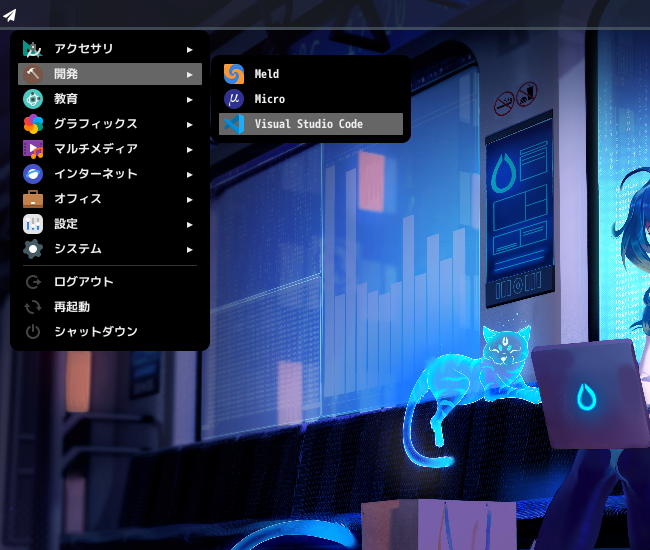
Task: Expand the 設定 submenu arrow
Action: (x=189, y=225)
